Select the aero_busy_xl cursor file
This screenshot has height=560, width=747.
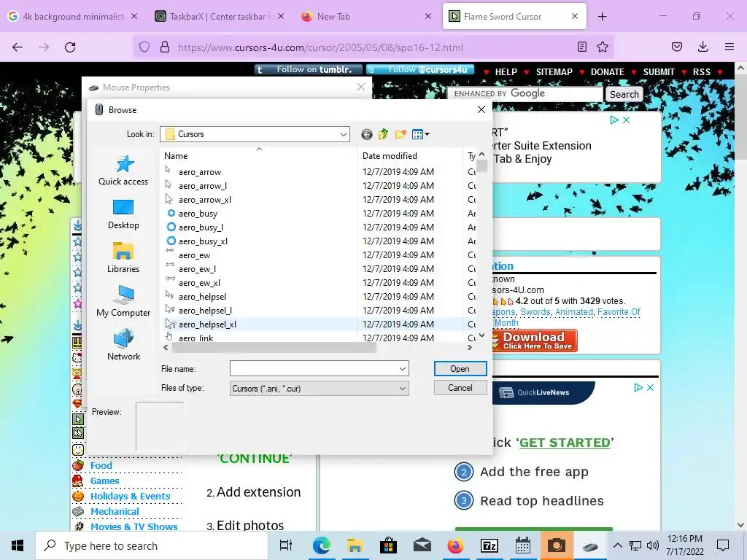click(203, 241)
